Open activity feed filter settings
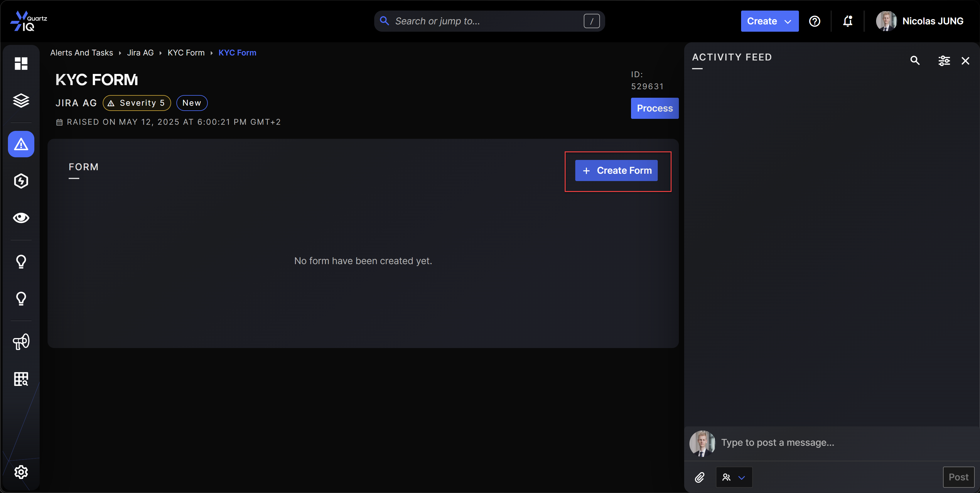The image size is (980, 493). click(x=944, y=60)
